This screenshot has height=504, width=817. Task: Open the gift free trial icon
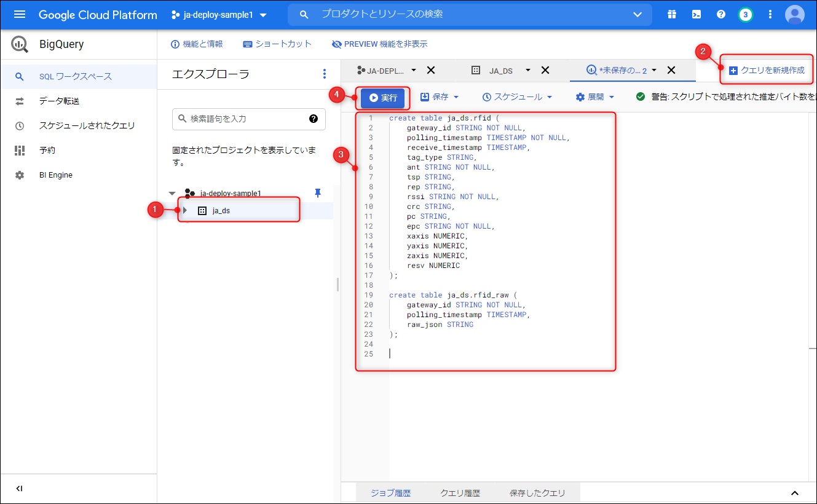(672, 15)
